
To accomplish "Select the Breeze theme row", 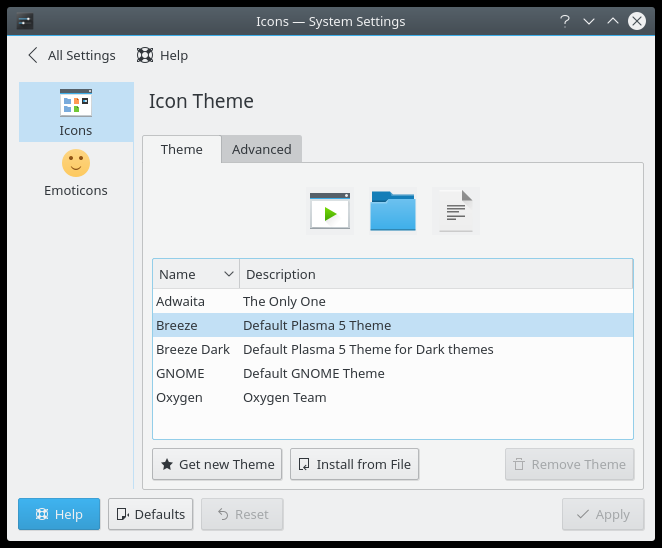I will pos(393,326).
